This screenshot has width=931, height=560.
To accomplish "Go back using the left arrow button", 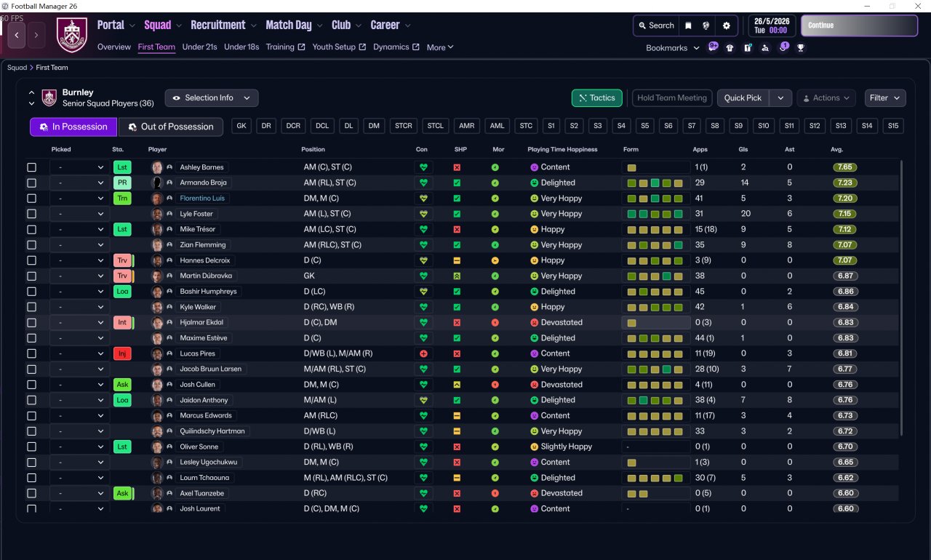I will (16, 34).
